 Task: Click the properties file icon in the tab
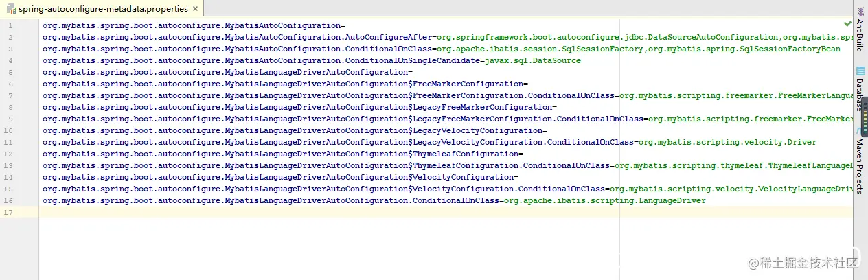pyautogui.click(x=12, y=9)
